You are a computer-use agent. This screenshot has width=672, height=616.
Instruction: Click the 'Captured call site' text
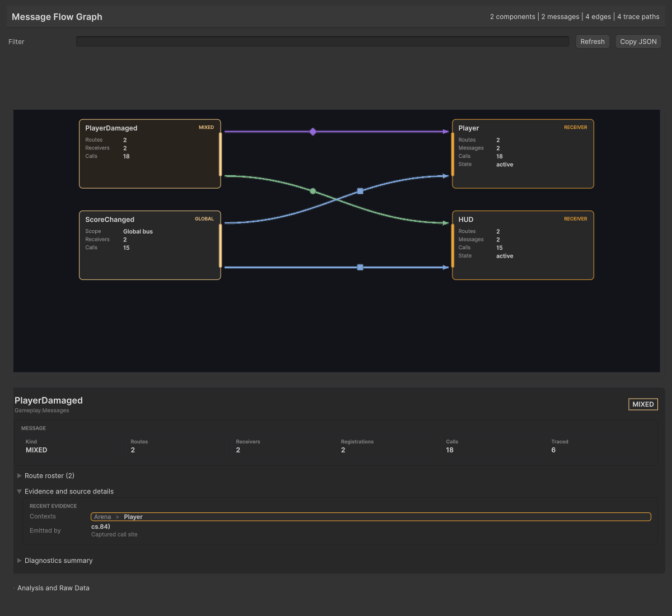pos(114,535)
